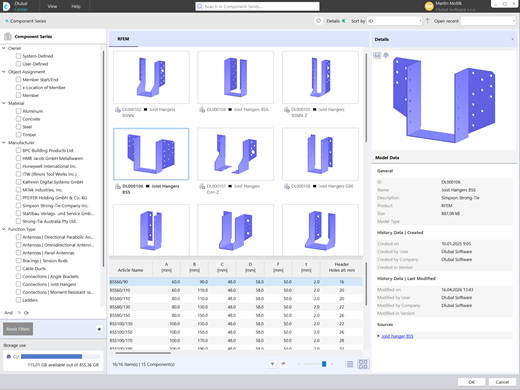
Task: Collapse the Material filter group
Action: [4, 103]
